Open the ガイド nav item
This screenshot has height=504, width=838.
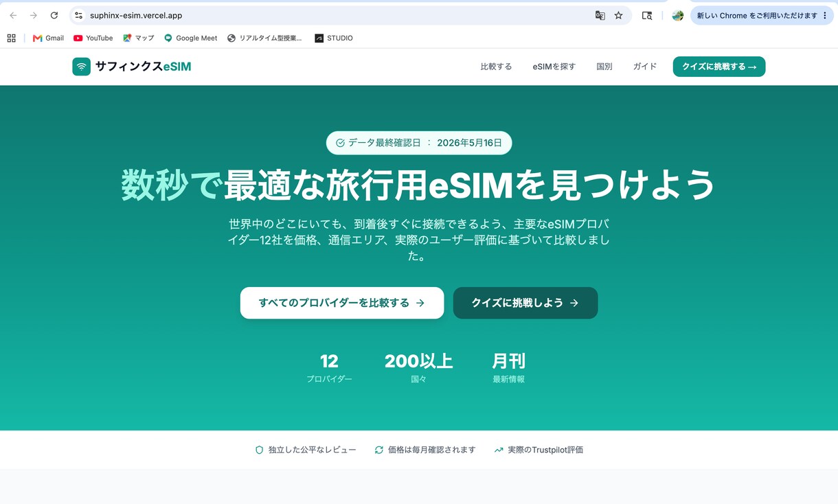[x=645, y=67]
